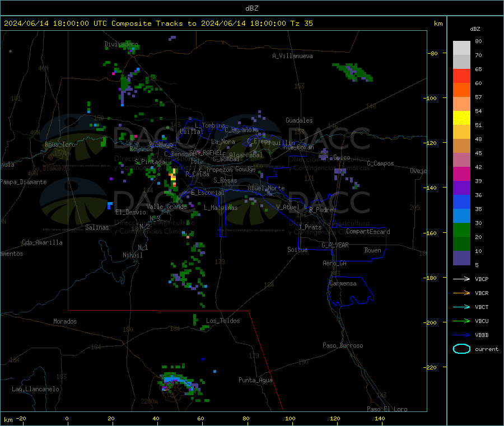Select the light gray 70-80 dBZ swatch
This screenshot has width=504, height=426.
(x=461, y=48)
